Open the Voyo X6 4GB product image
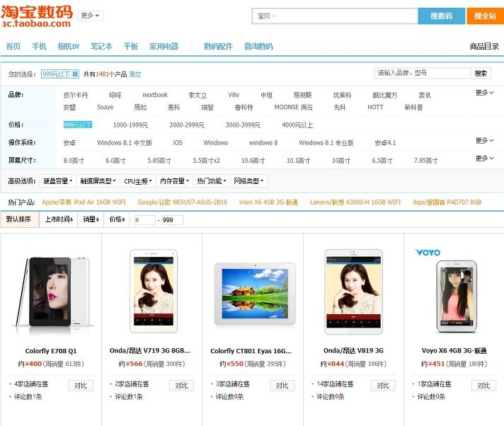 (457, 292)
